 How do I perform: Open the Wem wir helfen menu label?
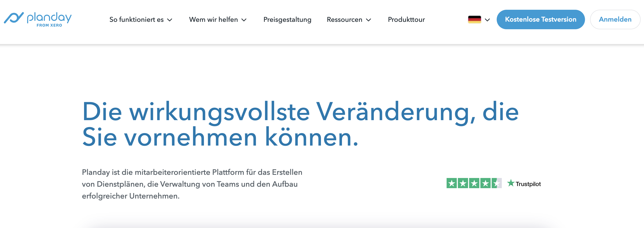(x=213, y=19)
